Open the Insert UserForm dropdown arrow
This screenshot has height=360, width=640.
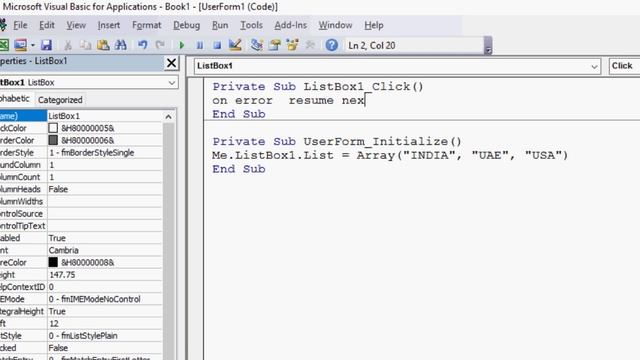tap(33, 45)
